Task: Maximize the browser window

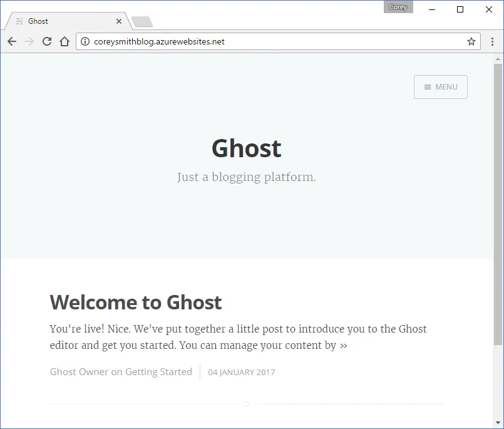Action: pos(460,9)
